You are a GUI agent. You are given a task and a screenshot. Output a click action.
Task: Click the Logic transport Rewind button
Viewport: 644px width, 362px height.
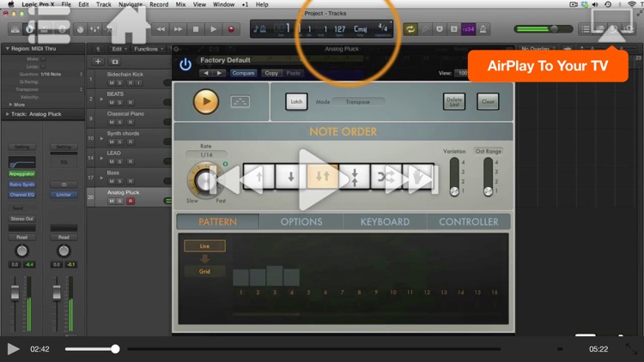(x=161, y=29)
